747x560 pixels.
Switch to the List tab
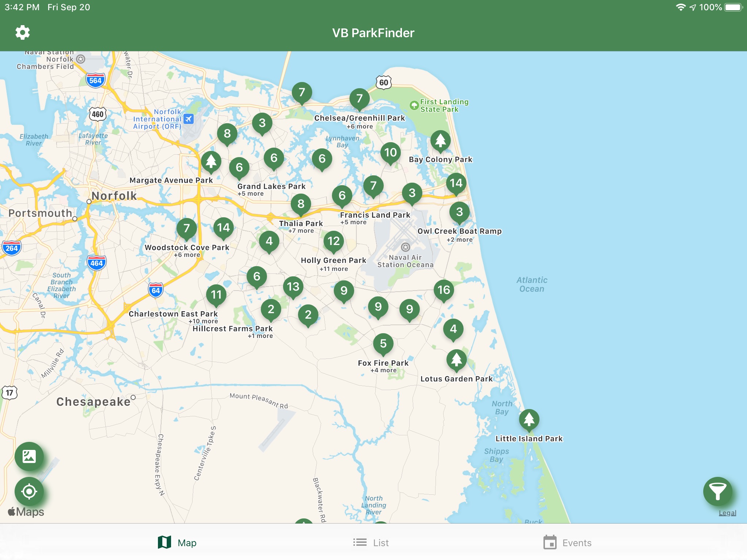[x=371, y=543]
